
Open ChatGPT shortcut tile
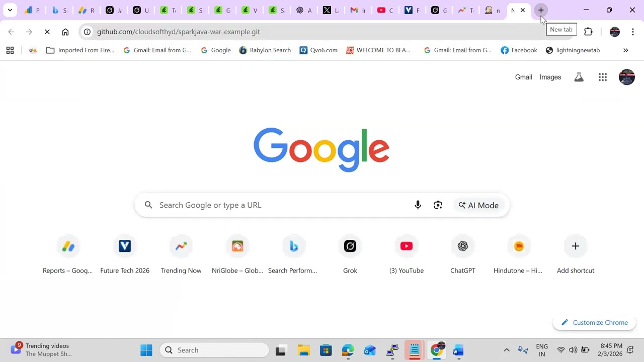[x=463, y=255]
